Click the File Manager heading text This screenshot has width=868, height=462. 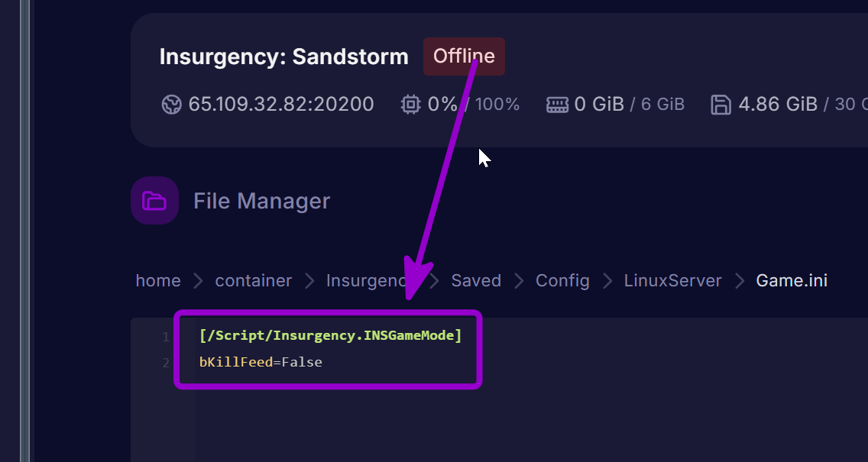coord(262,201)
